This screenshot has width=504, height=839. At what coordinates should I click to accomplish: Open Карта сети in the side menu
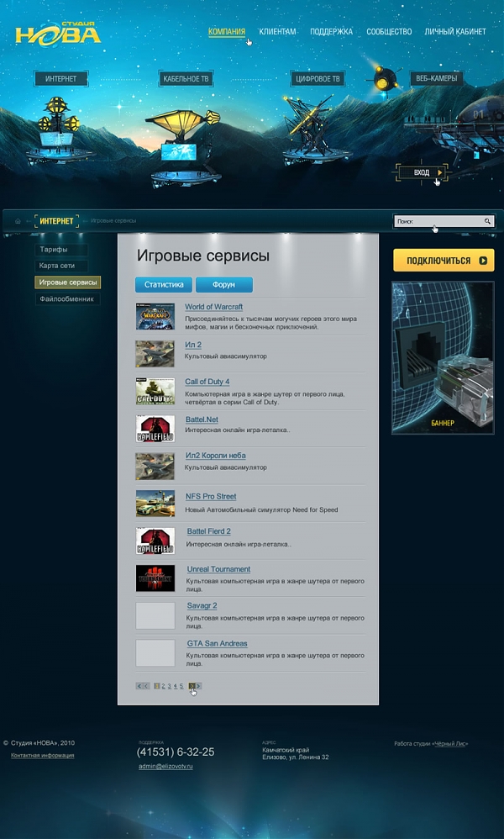(x=61, y=266)
